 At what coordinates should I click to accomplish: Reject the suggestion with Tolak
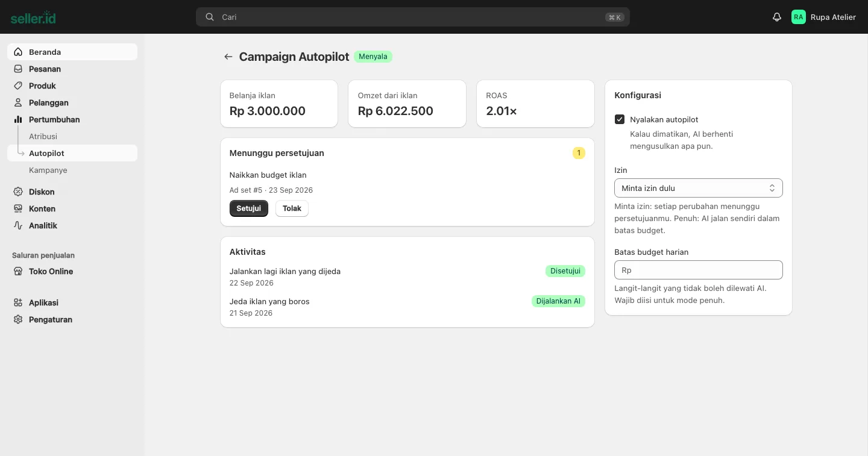pos(292,208)
